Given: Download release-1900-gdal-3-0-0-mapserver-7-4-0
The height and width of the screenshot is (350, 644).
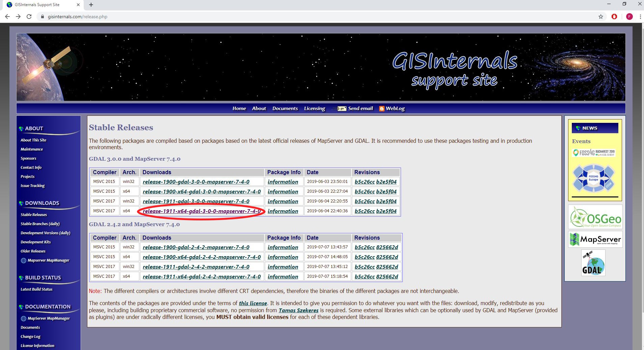Looking at the screenshot, I should (196, 182).
